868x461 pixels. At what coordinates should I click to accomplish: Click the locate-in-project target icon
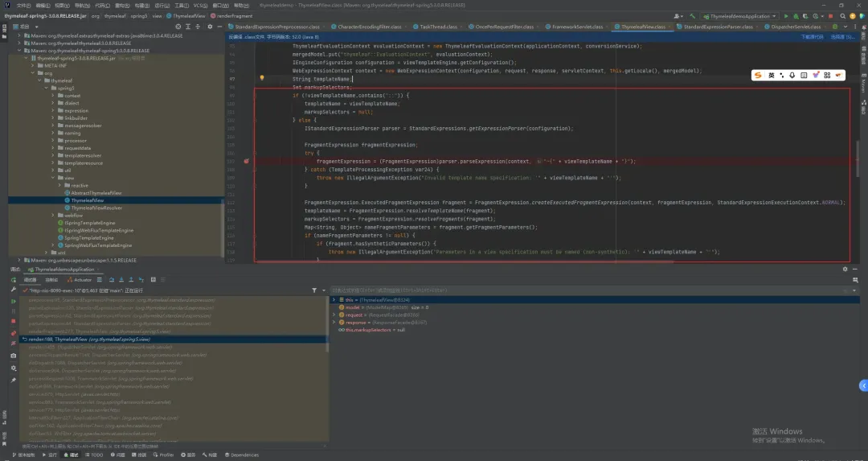178,27
